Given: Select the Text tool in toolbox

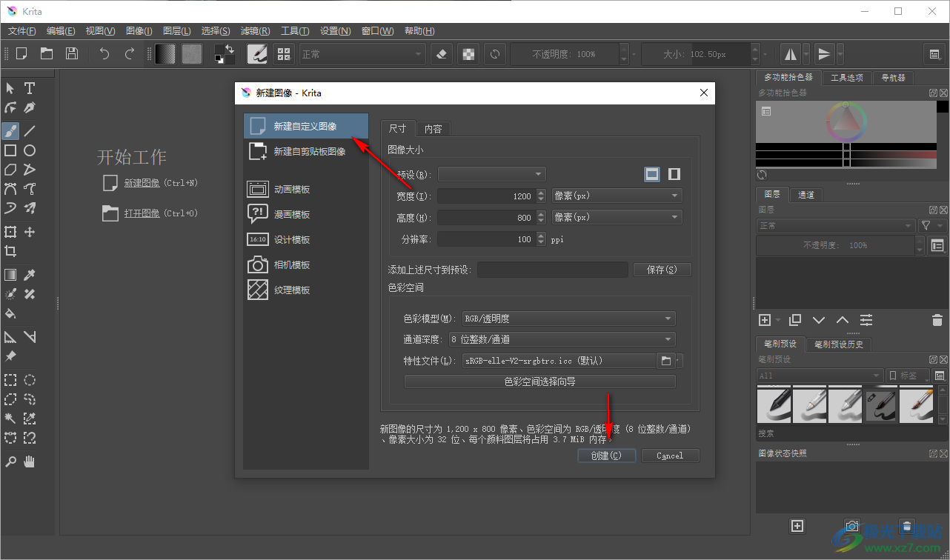Looking at the screenshot, I should pos(30,88).
